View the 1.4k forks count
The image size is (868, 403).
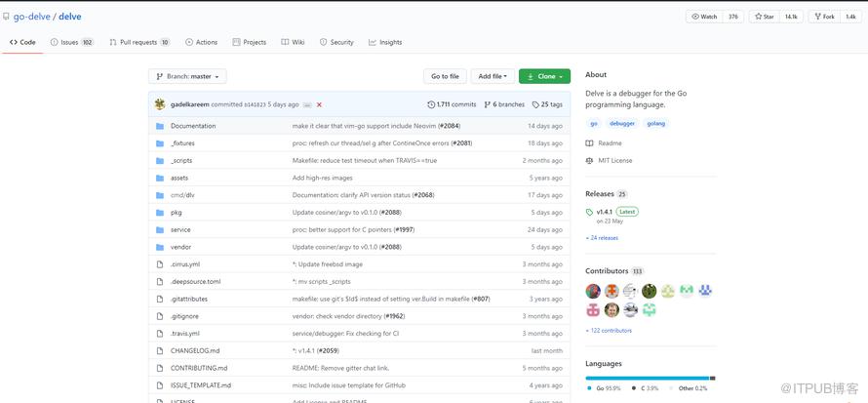coord(850,17)
